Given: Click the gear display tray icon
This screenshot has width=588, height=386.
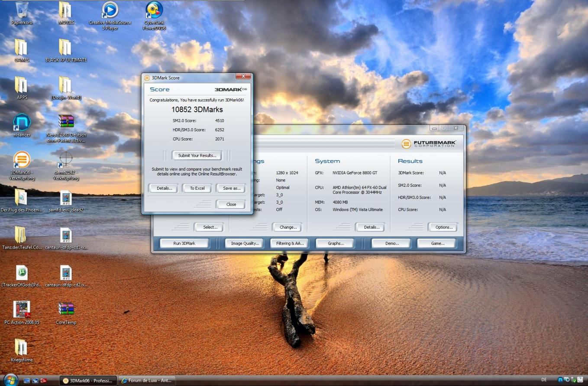Looking at the screenshot, I should point(567,380).
